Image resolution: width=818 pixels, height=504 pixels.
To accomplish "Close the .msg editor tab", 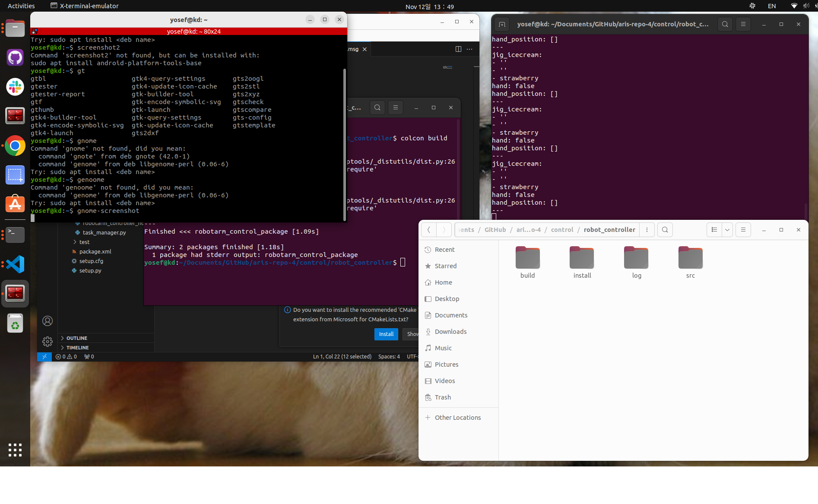I will click(365, 49).
